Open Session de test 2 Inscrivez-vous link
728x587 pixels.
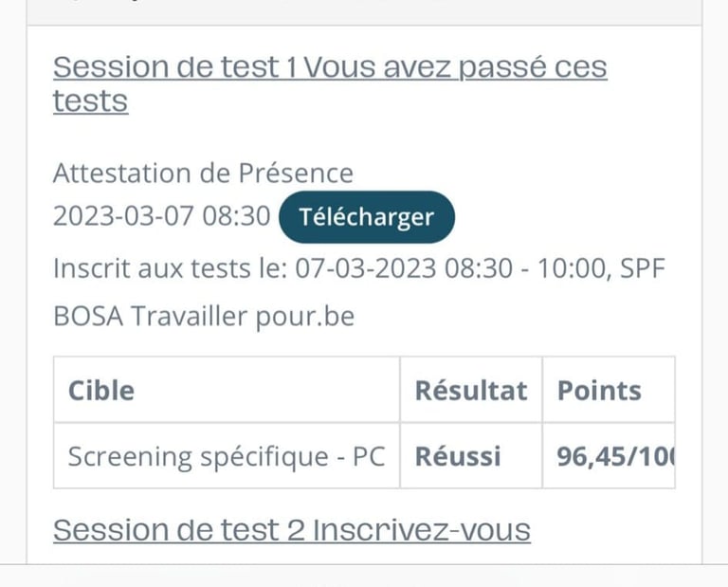[x=291, y=530]
